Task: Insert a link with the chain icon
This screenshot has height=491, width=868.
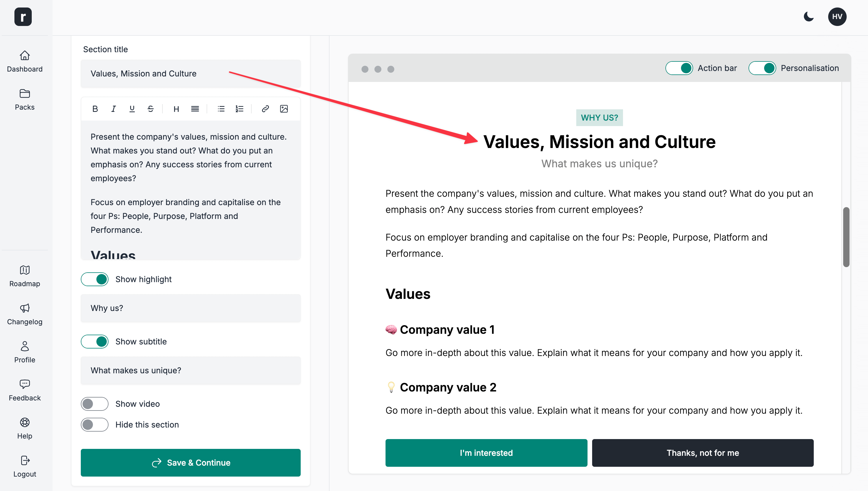Action: click(x=265, y=108)
